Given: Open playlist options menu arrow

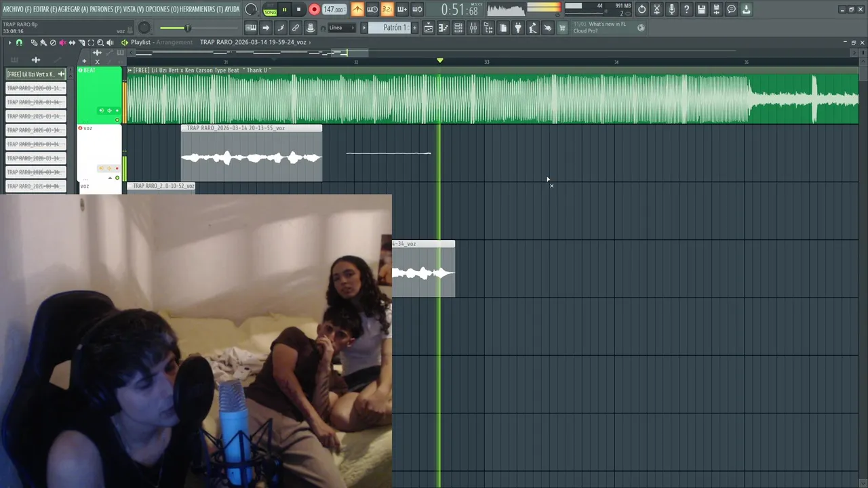Looking at the screenshot, I should click(9, 43).
